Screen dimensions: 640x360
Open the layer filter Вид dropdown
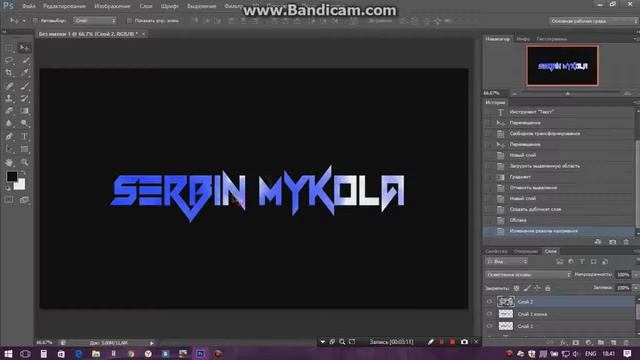tap(507, 261)
